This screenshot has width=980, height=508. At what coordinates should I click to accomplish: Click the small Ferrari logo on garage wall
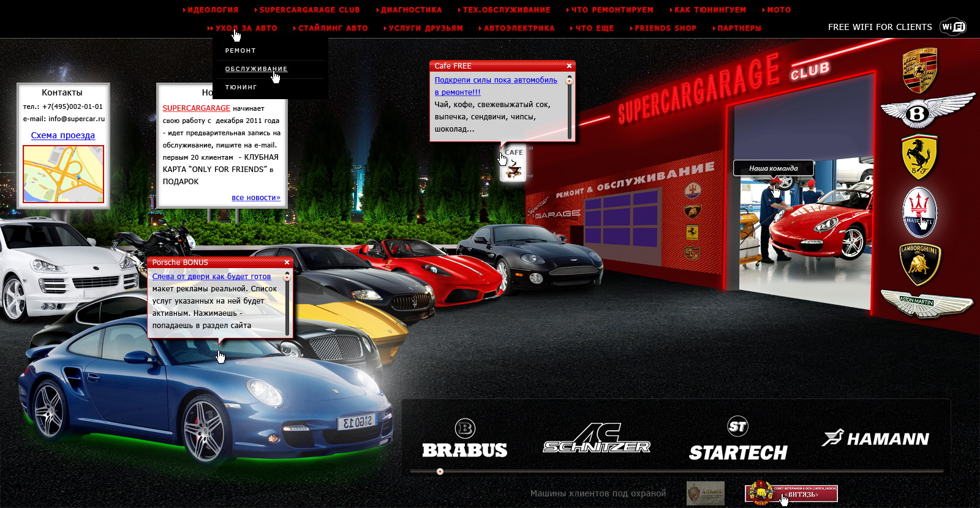pyautogui.click(x=692, y=233)
